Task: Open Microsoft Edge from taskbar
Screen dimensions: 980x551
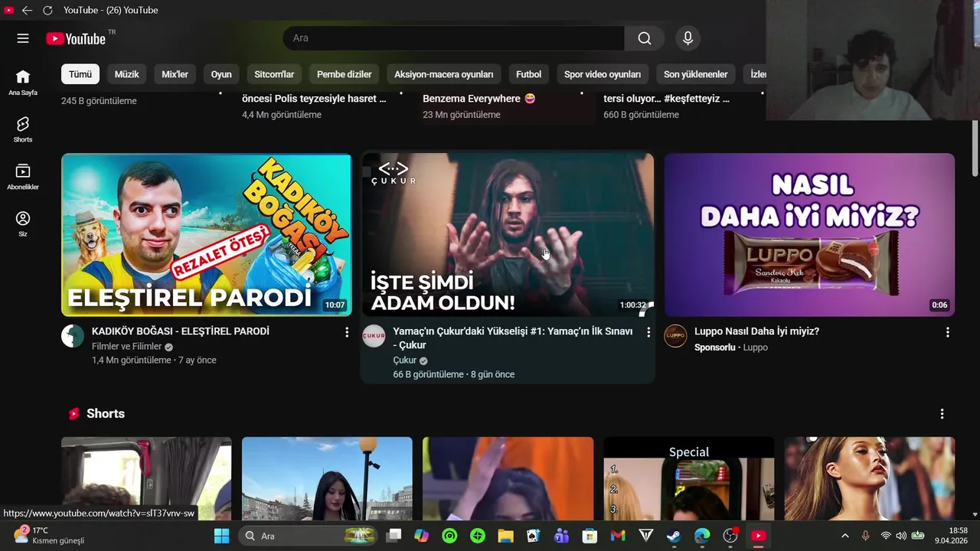Action: click(x=702, y=536)
